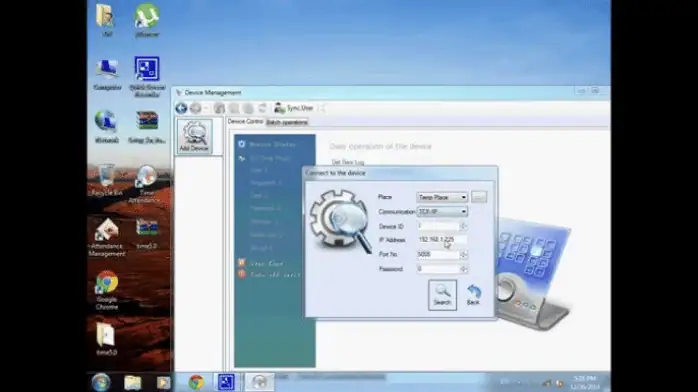This screenshot has height=392, width=698.
Task: Select the Recycle Bin desktop icon
Action: (106, 180)
